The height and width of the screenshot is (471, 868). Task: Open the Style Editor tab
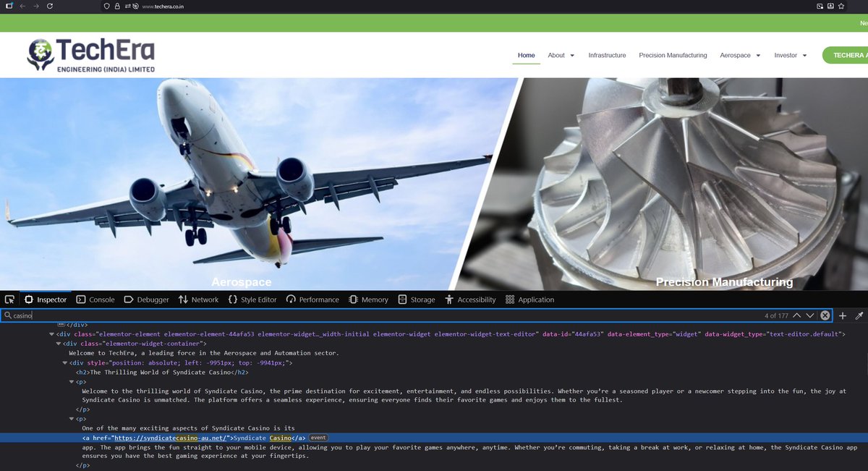pos(252,300)
